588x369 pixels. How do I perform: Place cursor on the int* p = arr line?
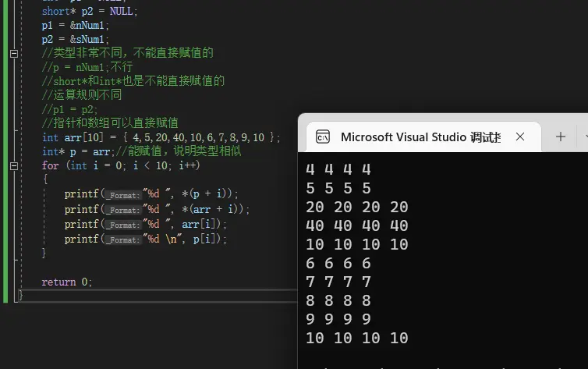[x=140, y=151]
